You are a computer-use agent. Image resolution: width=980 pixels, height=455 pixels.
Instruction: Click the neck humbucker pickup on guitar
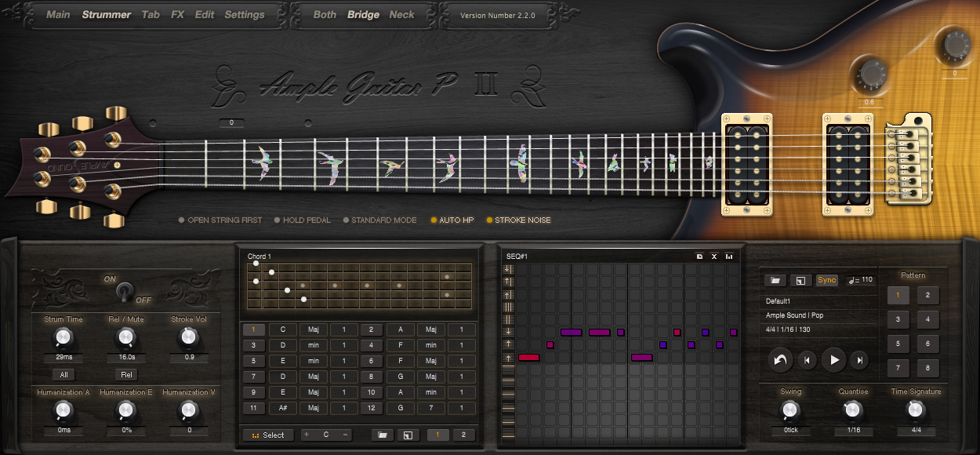click(x=746, y=165)
